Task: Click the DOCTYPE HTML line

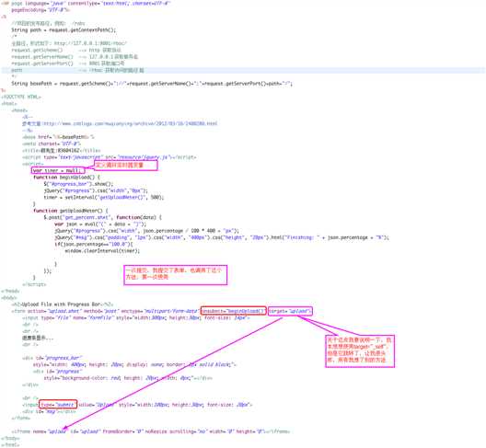Action: coord(21,97)
